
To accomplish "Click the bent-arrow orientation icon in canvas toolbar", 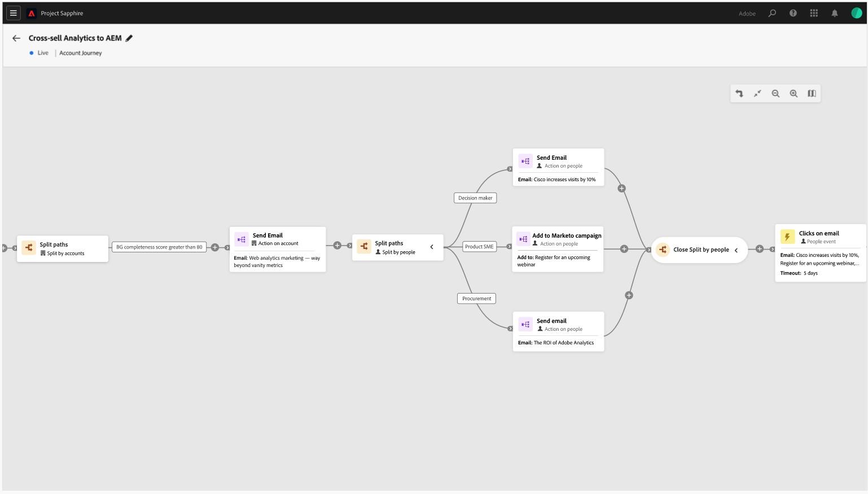I will pos(739,94).
